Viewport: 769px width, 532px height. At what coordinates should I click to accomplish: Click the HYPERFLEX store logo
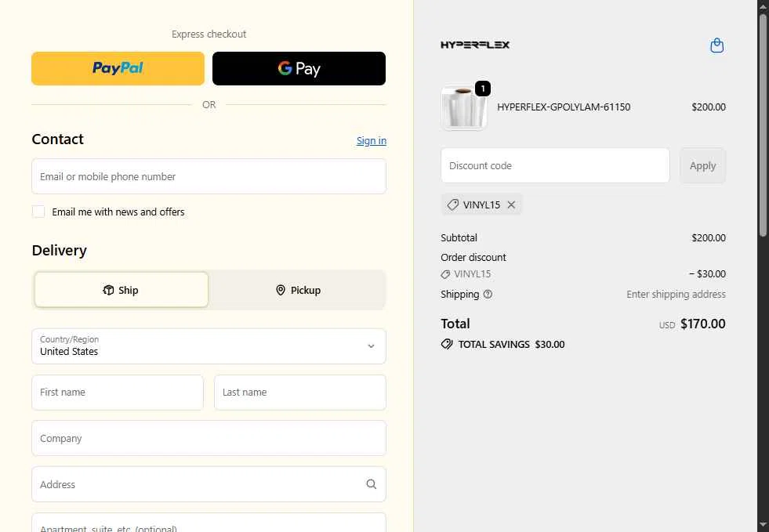475,45
